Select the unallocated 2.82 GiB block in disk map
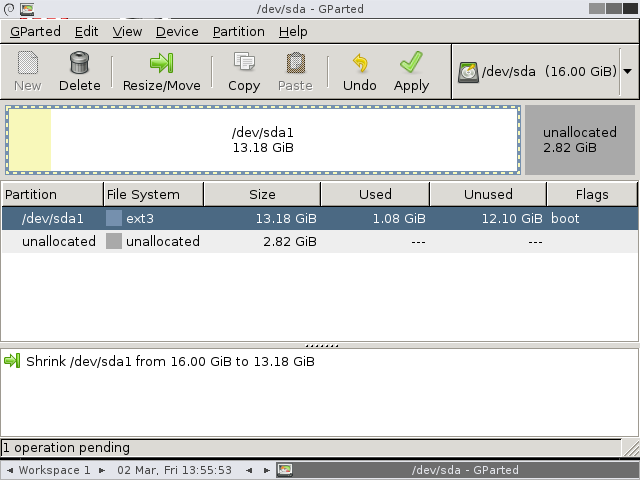The width and height of the screenshot is (640, 480). tap(580, 140)
